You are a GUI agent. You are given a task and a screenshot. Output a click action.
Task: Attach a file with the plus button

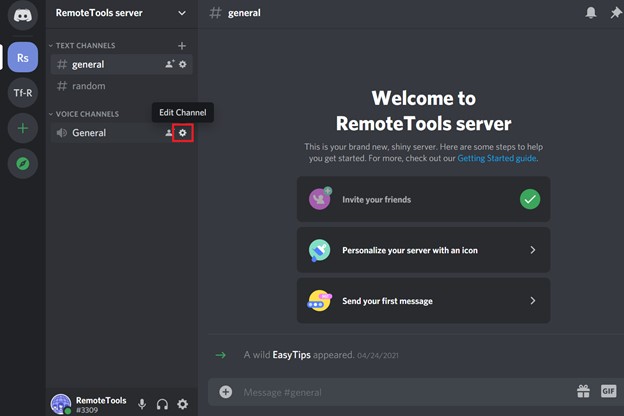click(x=226, y=392)
